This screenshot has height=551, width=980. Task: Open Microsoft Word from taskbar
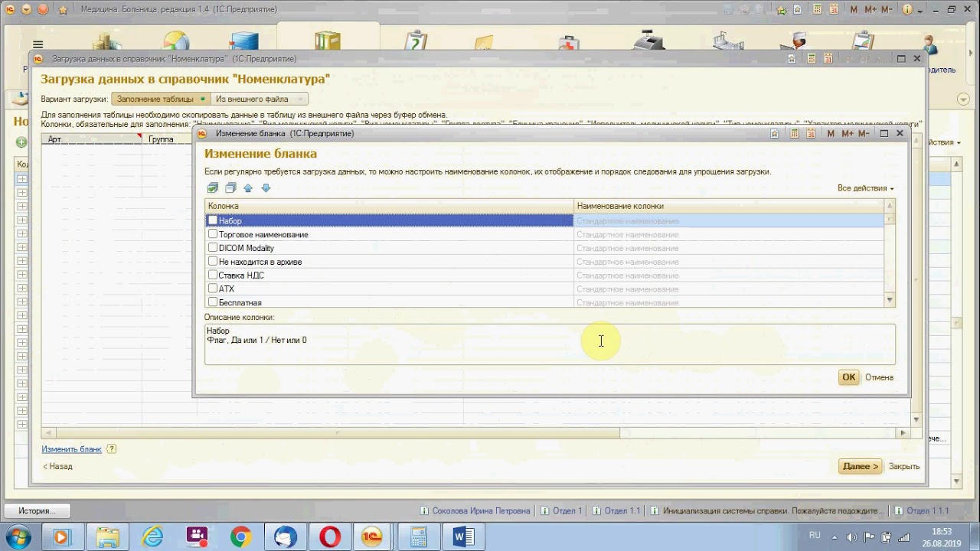(463, 537)
